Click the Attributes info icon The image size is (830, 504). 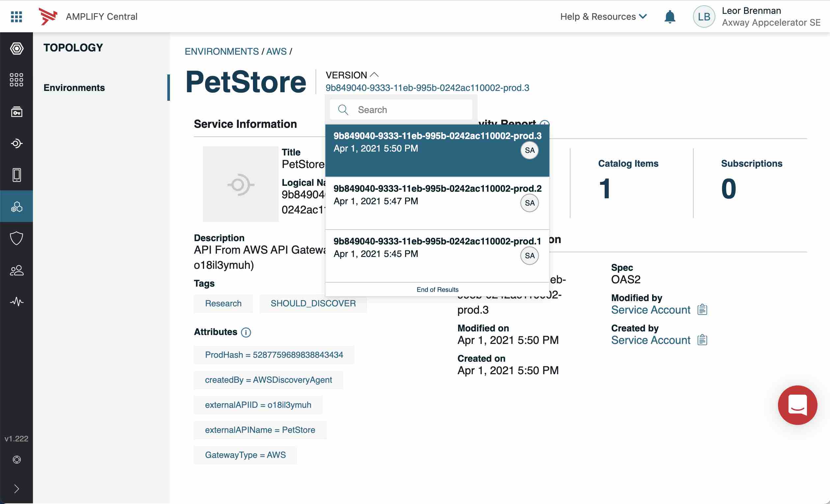[x=246, y=332]
